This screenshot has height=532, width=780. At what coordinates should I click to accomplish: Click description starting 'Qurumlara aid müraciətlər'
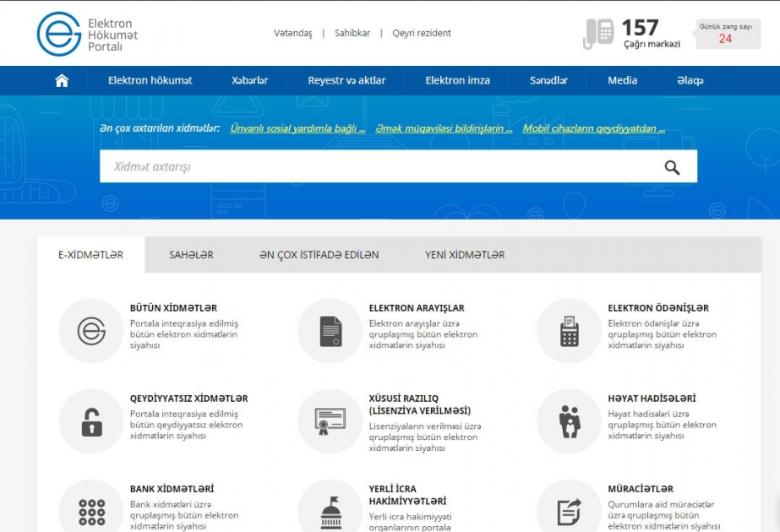pyautogui.click(x=664, y=515)
